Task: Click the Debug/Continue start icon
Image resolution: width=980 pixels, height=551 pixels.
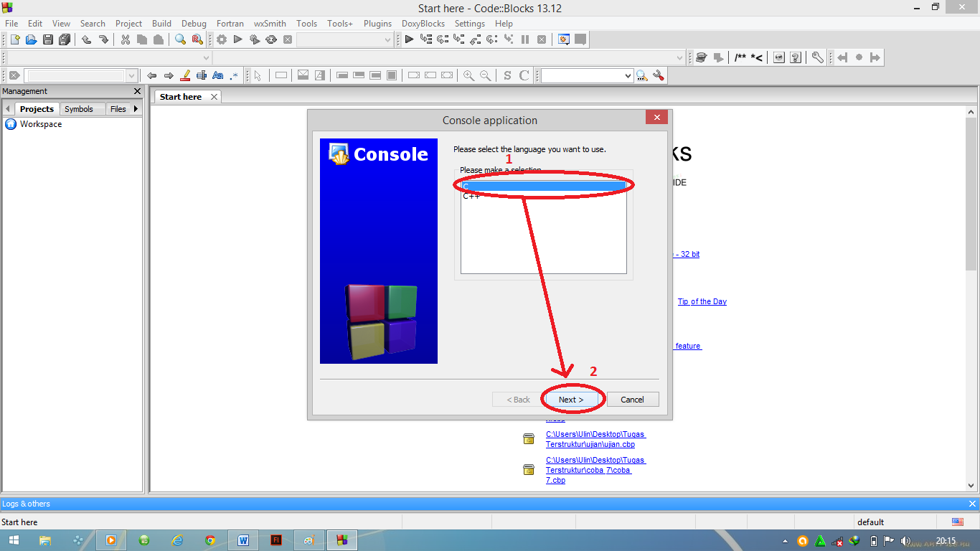Action: point(409,39)
